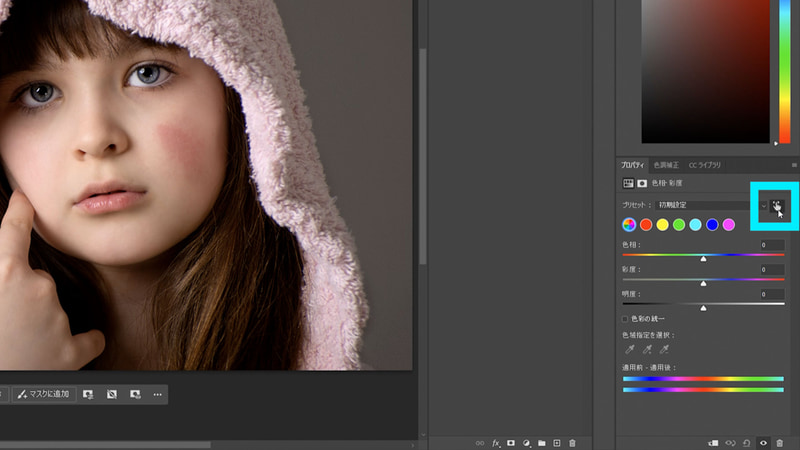Select the Master color range swatch
Viewport: 800px width, 450px height.
[x=629, y=224]
